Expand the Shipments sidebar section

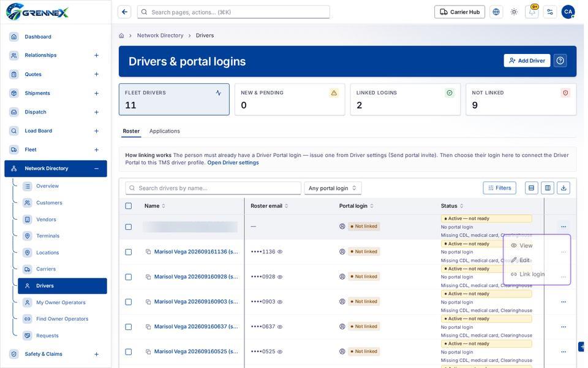(96, 93)
